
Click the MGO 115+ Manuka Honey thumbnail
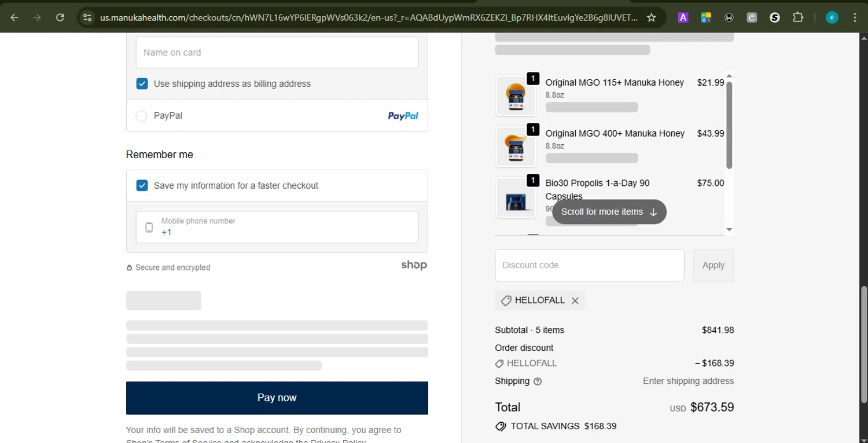[516, 96]
